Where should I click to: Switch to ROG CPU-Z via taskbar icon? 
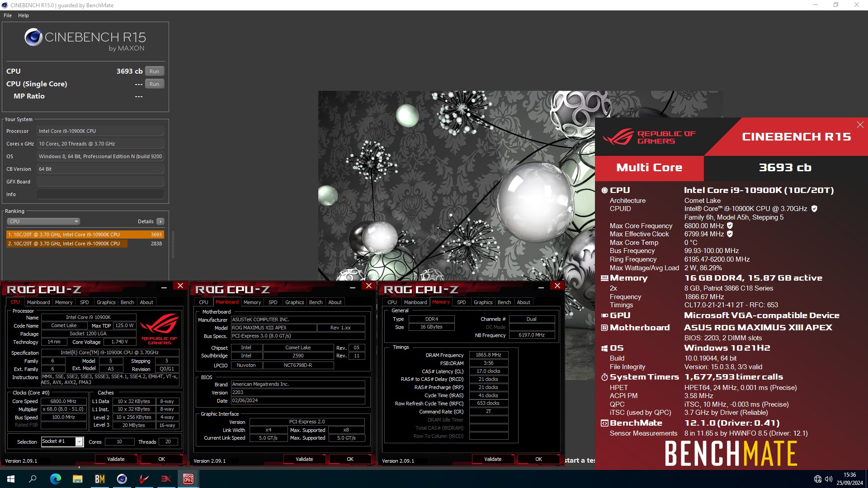188,479
